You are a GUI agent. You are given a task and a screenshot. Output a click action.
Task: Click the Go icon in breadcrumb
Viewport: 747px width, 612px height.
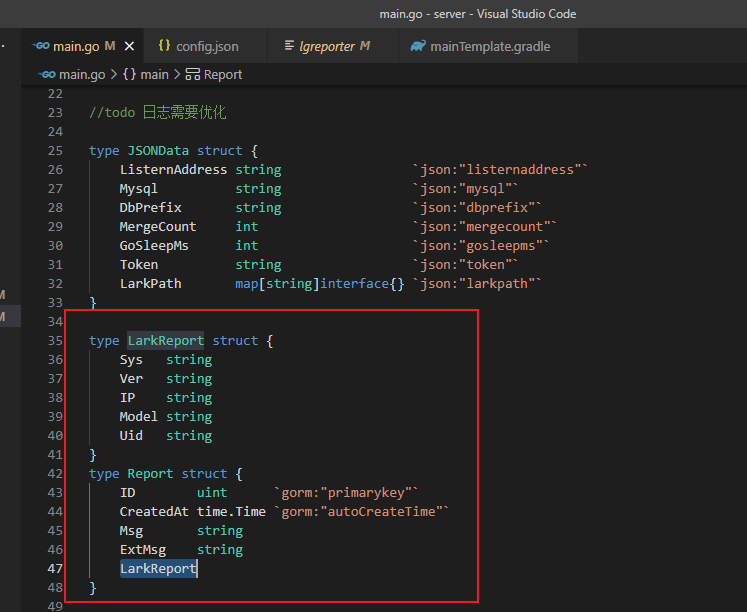[47, 75]
